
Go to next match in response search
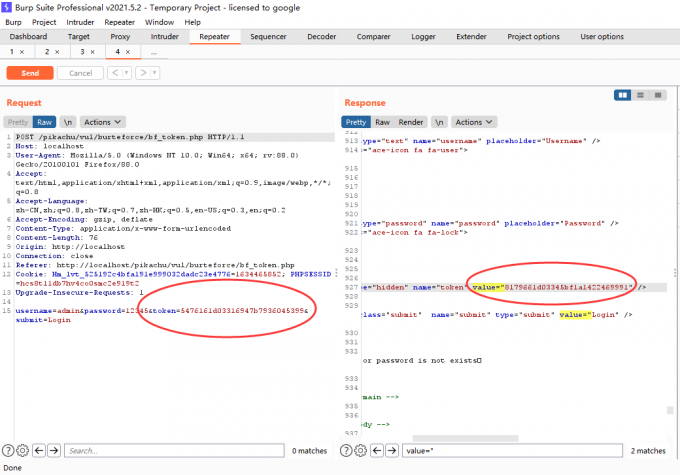tap(392, 451)
